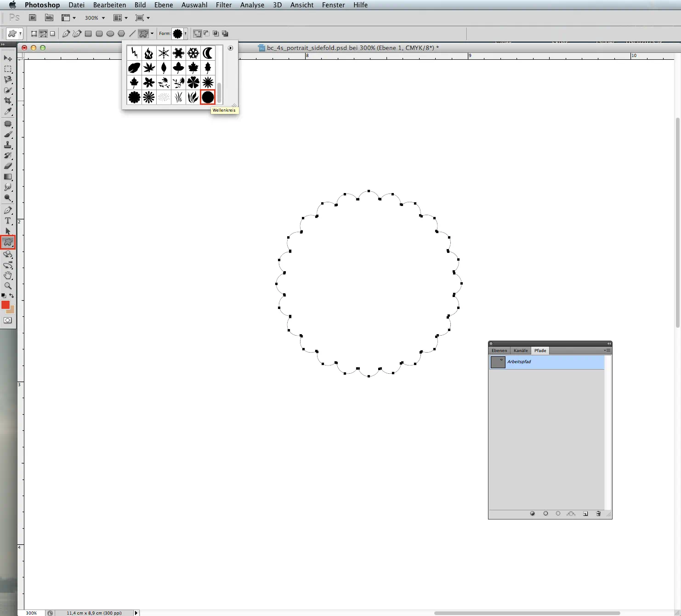Toggle Quick Mask mode in the toolbox
Screen dimensions: 681x616
(8, 320)
